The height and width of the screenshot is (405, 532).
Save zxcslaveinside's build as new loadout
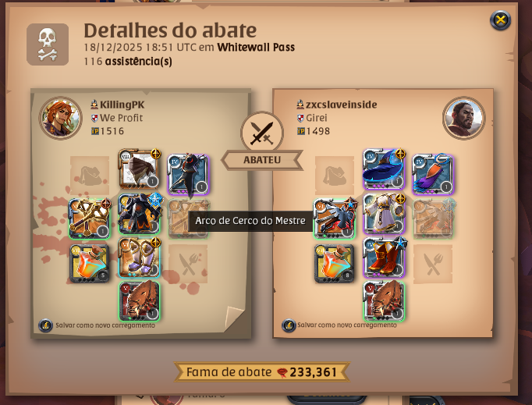[339, 325]
